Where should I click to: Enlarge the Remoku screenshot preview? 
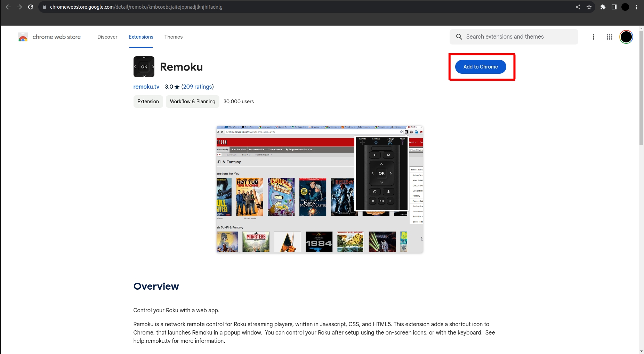320,189
